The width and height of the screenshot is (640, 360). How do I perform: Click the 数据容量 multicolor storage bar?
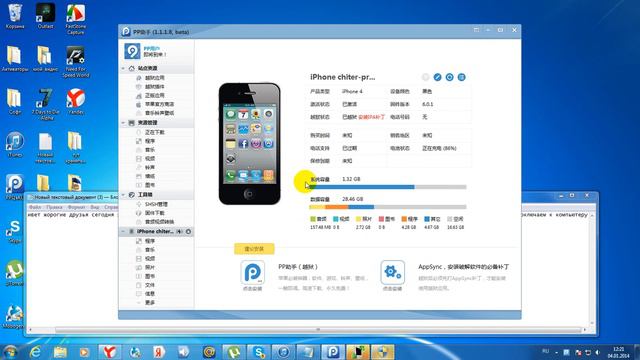click(388, 207)
